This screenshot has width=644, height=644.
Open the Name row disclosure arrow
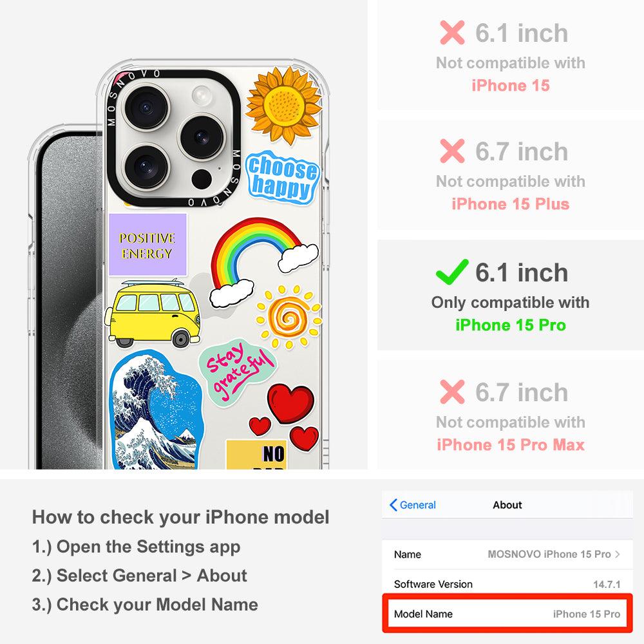tap(618, 554)
